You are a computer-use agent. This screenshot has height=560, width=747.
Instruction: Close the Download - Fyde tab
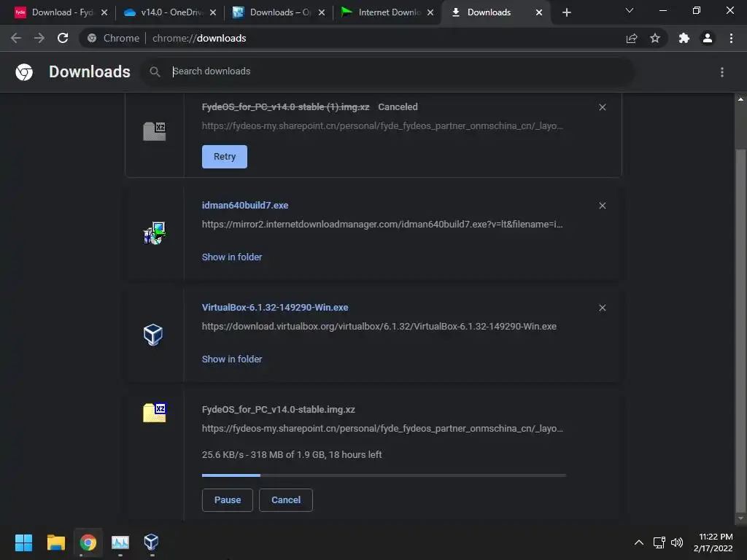pyautogui.click(x=104, y=12)
